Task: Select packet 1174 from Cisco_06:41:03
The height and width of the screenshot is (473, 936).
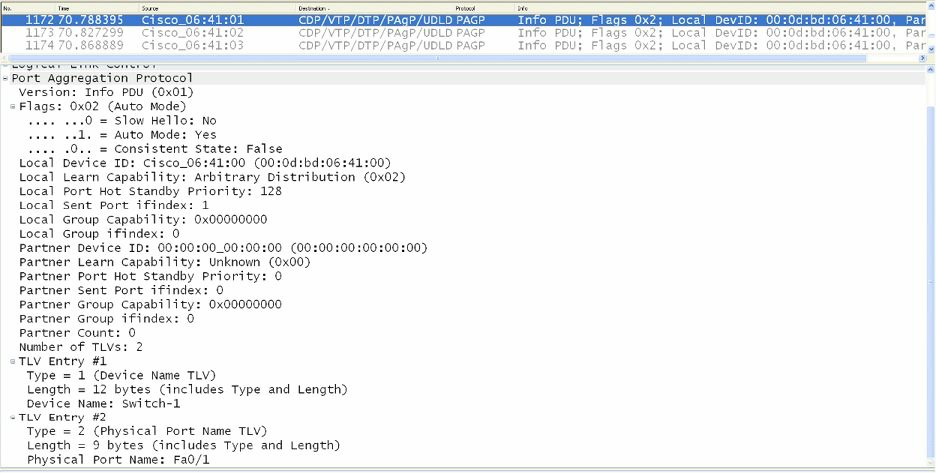Action: tap(463, 45)
